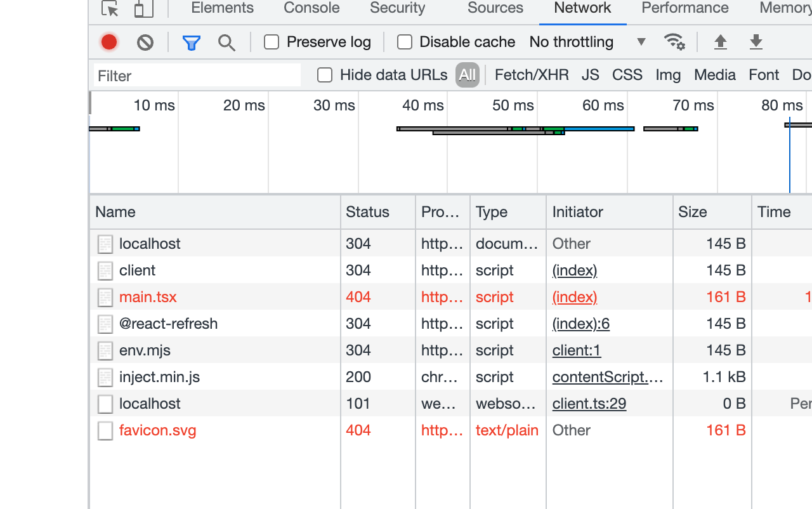Tick the Hide data URLs checkbox
Screen dimensions: 812x509
click(325, 75)
